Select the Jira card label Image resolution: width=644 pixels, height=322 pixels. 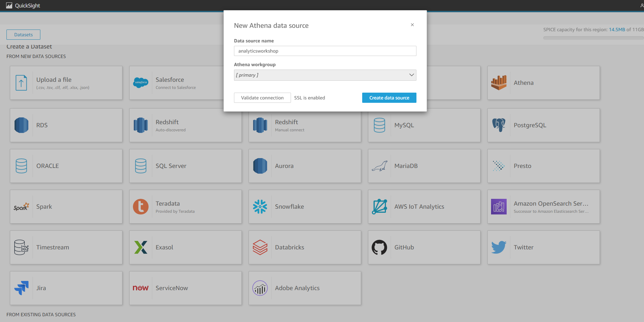(41, 288)
